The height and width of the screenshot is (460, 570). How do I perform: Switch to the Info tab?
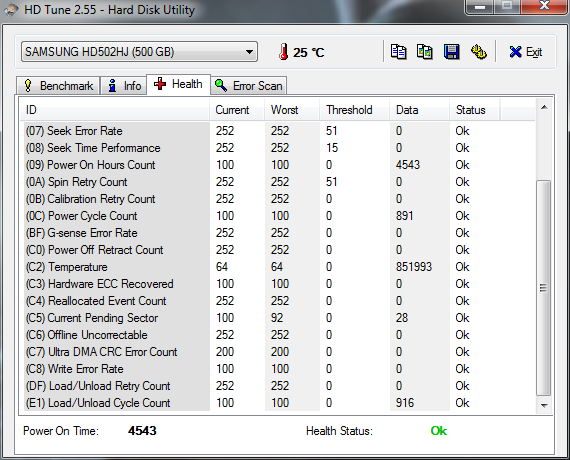pos(124,86)
